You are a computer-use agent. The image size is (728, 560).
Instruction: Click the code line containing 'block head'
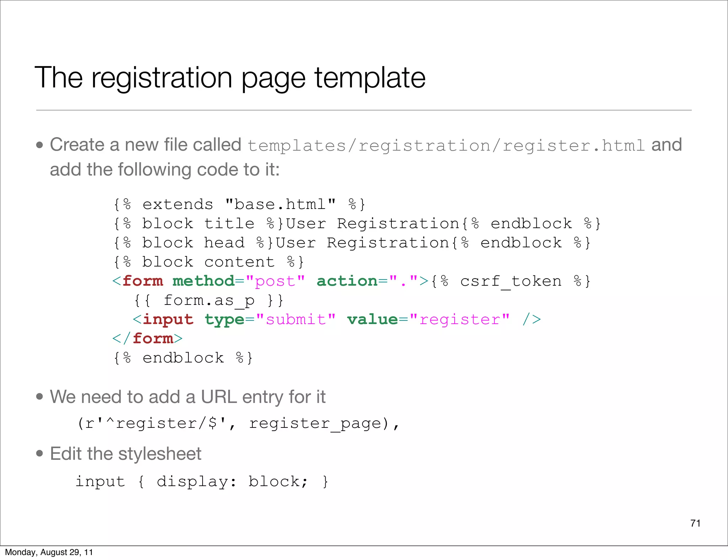pyautogui.click(x=352, y=243)
